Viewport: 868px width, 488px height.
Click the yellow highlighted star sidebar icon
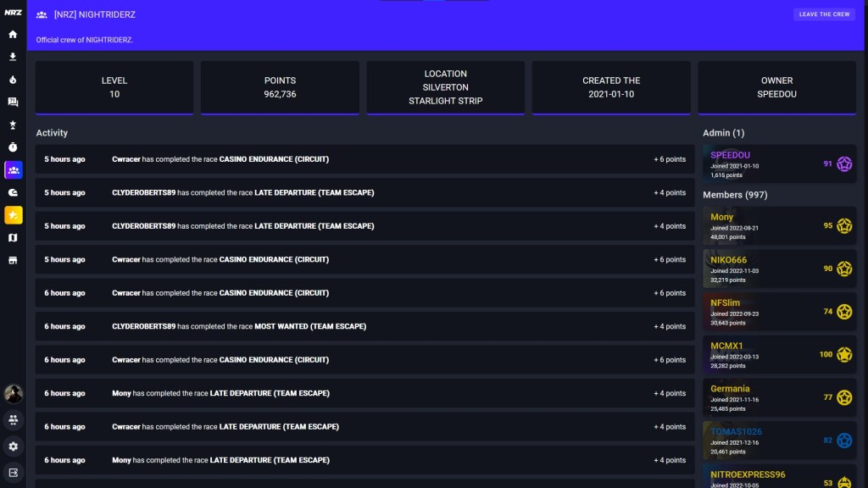click(x=13, y=215)
